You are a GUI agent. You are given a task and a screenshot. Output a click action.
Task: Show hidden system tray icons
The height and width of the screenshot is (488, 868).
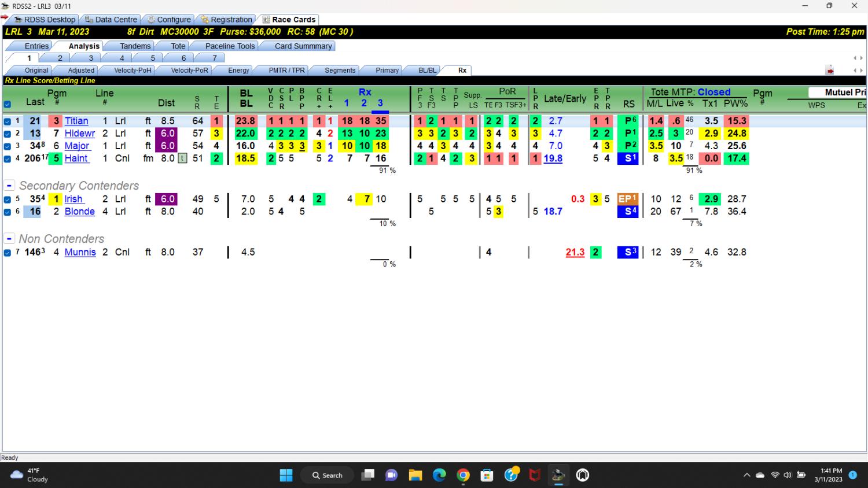click(x=746, y=475)
